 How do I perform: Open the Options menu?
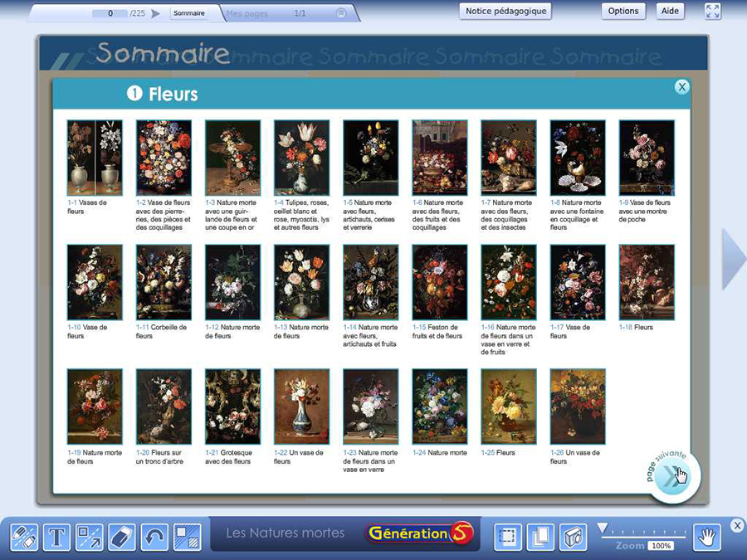(622, 12)
